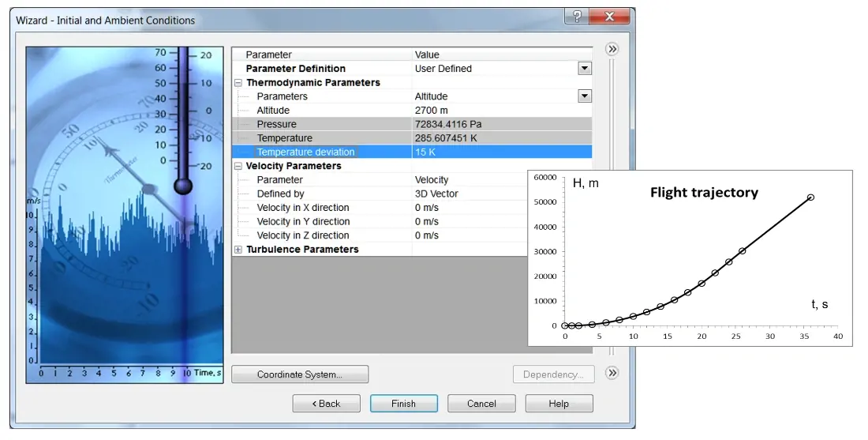This screenshot has height=440, width=868.
Task: Go to previous step with Back
Action: pos(326,404)
